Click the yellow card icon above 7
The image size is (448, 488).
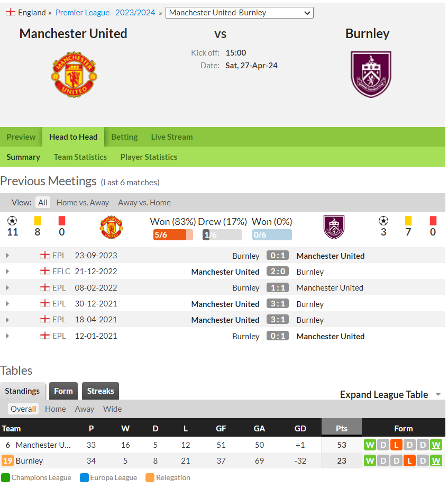(408, 221)
